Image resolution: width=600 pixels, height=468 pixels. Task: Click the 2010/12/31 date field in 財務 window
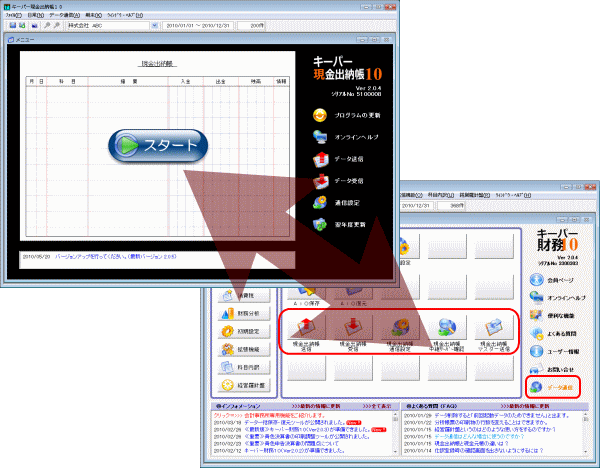coord(416,206)
